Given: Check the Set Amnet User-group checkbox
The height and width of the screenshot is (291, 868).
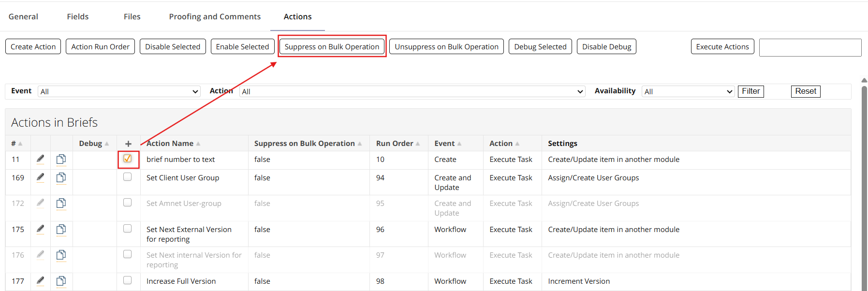Looking at the screenshot, I should (128, 203).
